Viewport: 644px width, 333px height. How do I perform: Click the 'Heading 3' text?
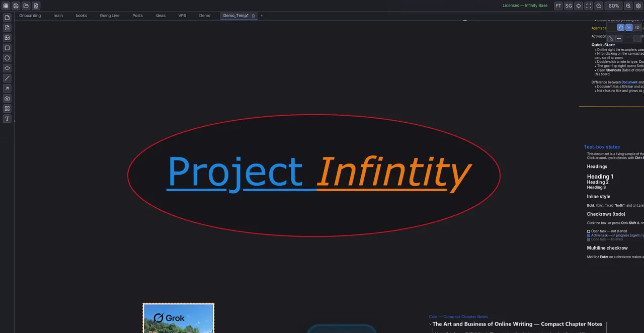(x=596, y=187)
